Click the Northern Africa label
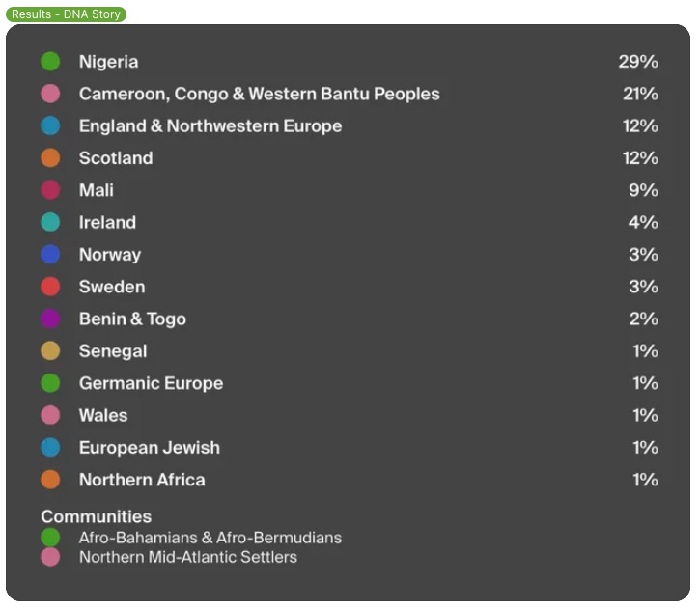700x610 pixels. point(142,480)
